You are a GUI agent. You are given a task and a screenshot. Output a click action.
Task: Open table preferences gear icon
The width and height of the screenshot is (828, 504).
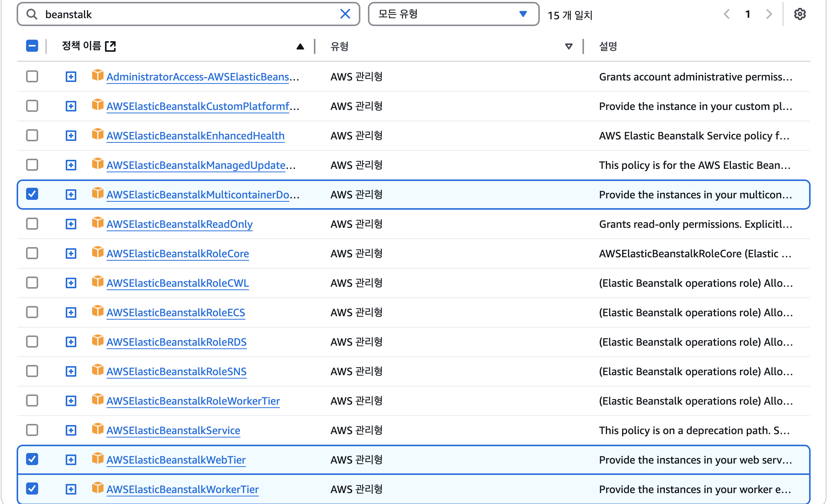click(x=800, y=14)
